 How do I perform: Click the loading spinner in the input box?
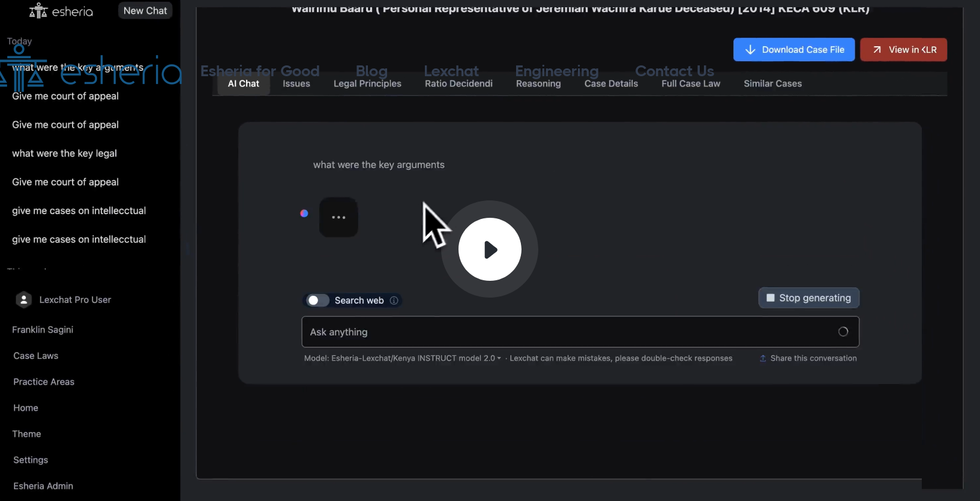point(843,332)
